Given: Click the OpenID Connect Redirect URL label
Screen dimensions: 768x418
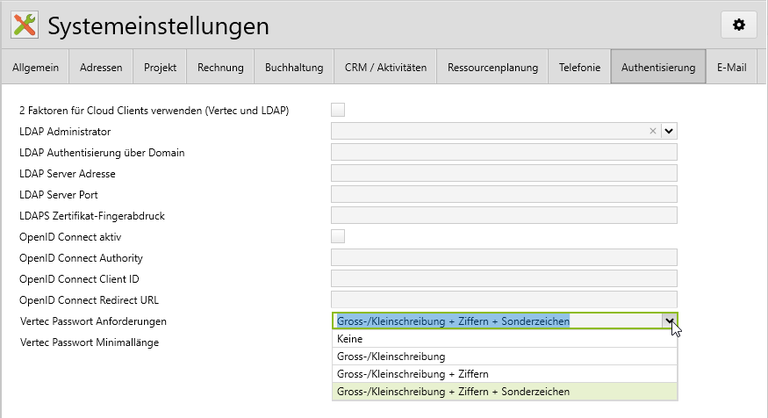Looking at the screenshot, I should (x=89, y=300).
